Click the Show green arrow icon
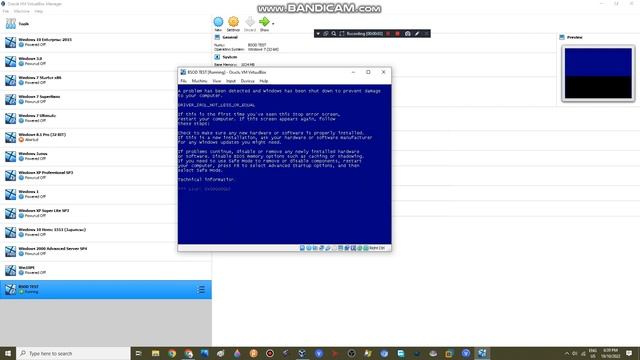The width and height of the screenshot is (640, 360). click(x=264, y=22)
